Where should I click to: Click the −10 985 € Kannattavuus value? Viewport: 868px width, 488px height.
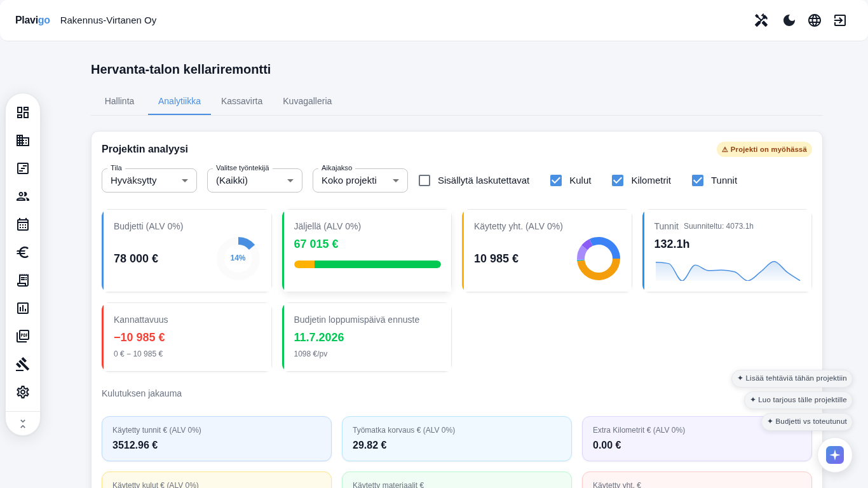(x=139, y=337)
